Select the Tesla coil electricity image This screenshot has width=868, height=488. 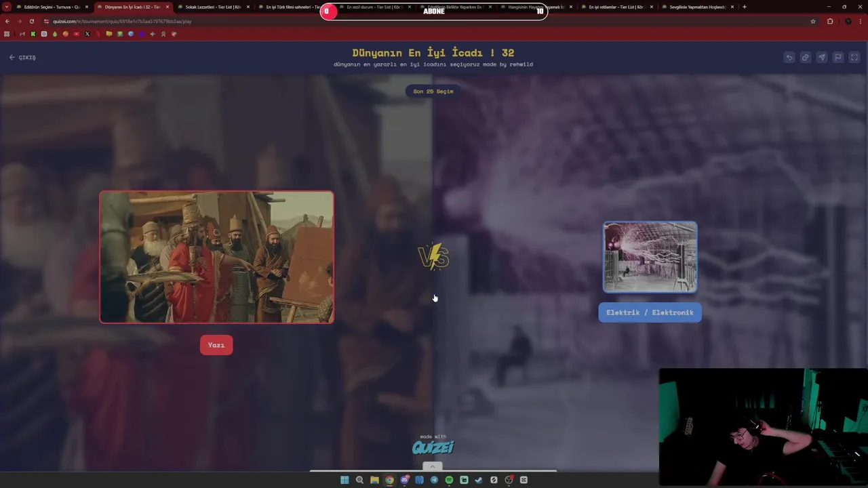(x=650, y=257)
